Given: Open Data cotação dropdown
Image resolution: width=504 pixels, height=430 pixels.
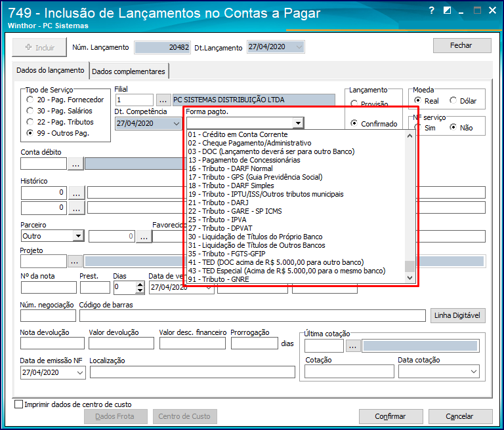Looking at the screenshot, I should [473, 372].
